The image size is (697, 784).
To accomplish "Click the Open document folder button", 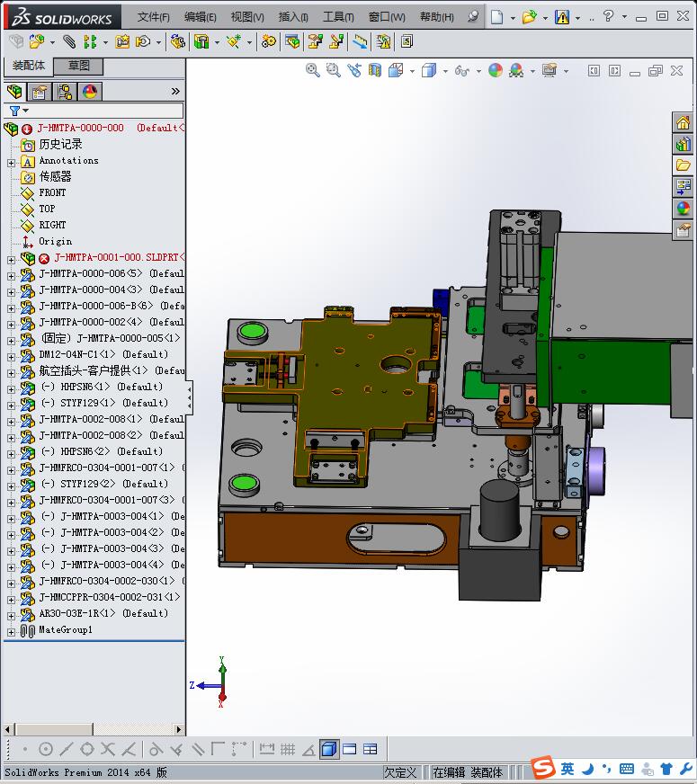I will (529, 17).
